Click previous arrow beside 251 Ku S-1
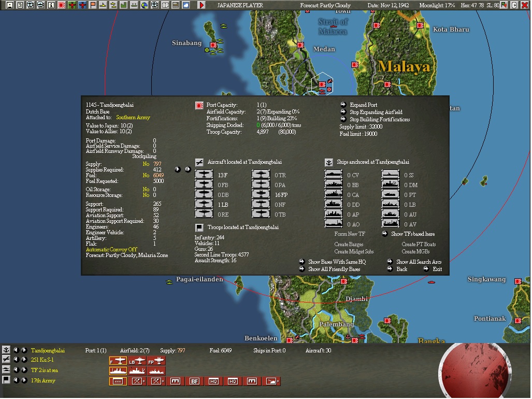Screen dimensions: 532x399 click(x=16, y=360)
